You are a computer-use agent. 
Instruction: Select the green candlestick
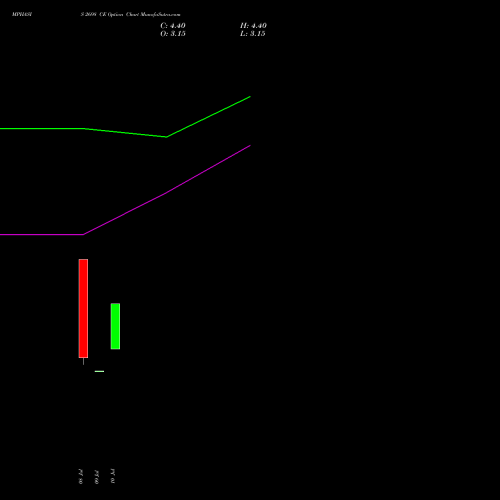(x=115, y=326)
